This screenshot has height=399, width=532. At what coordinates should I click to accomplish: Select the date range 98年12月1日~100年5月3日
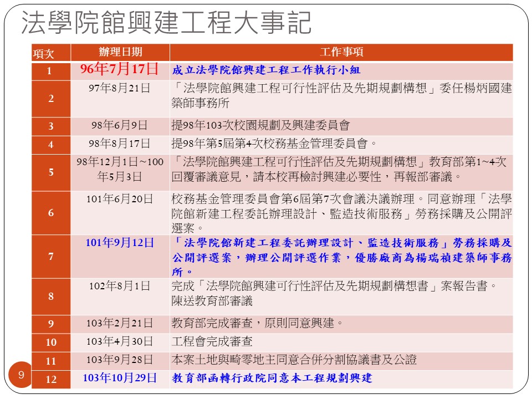point(120,169)
